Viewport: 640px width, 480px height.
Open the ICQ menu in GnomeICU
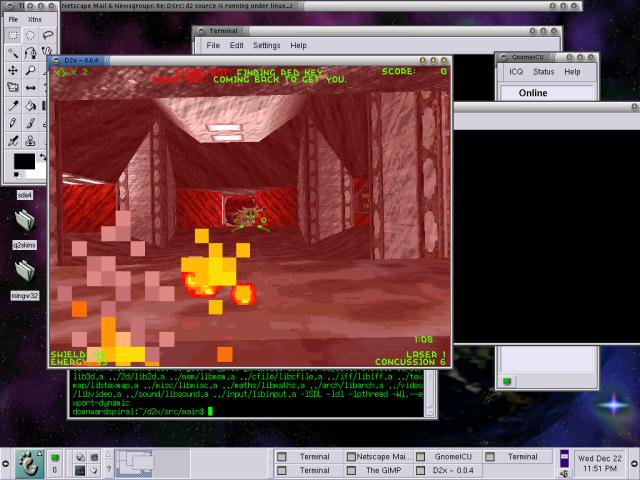[516, 72]
